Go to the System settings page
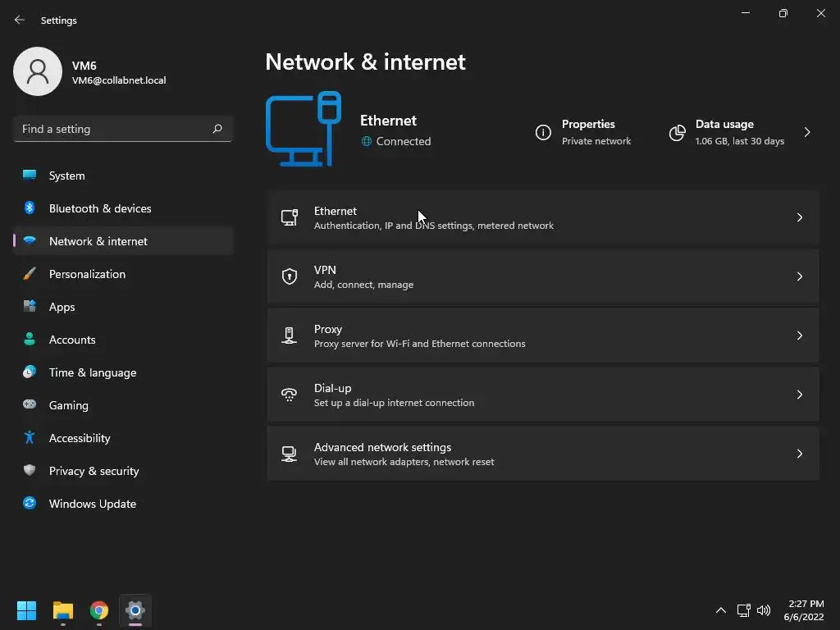 point(66,176)
